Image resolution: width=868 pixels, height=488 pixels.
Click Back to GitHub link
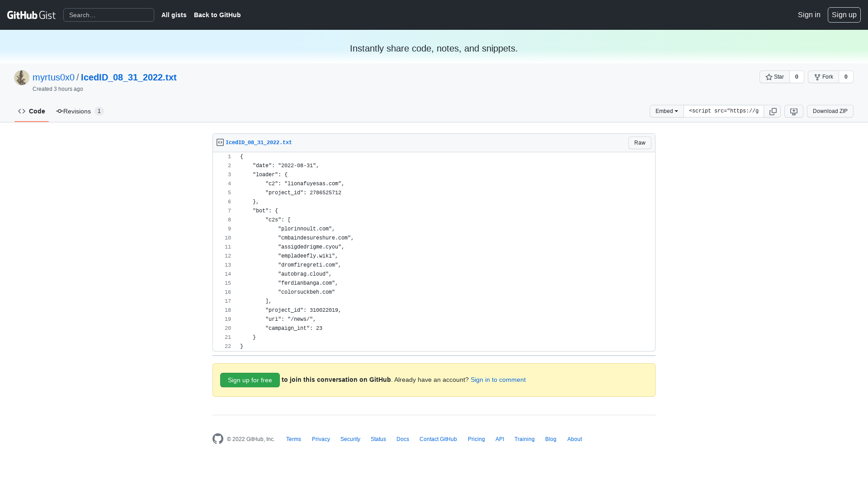pos(217,15)
